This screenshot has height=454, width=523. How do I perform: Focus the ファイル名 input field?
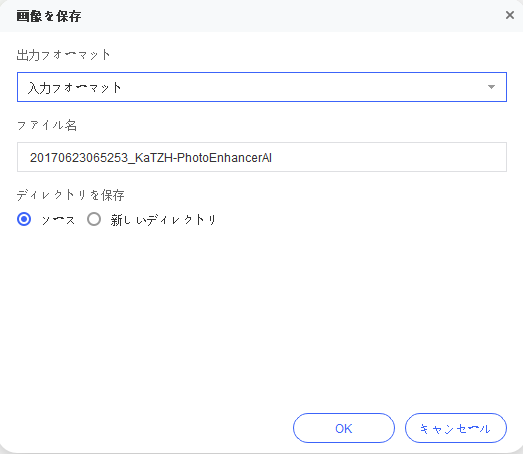[262, 157]
